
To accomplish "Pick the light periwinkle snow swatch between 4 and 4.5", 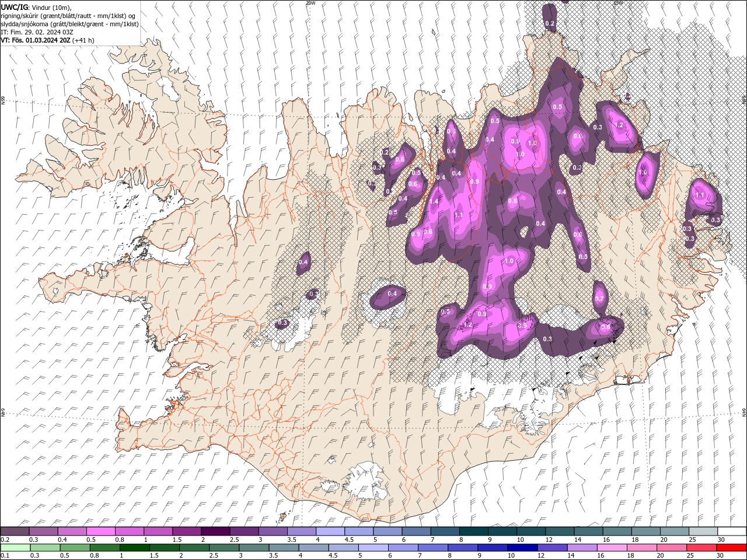I will (330, 531).
